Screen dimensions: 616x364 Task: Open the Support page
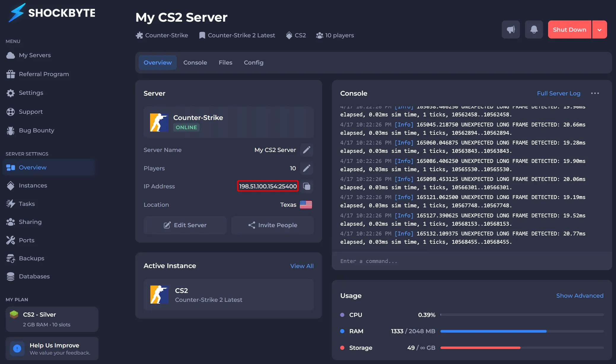24,112
